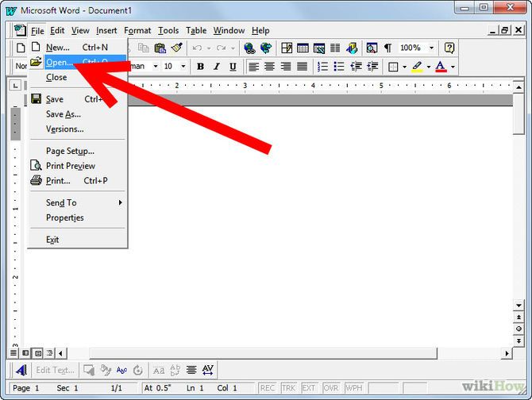The width and height of the screenshot is (532, 400).
Task: Click WordArt Same Letter Heights icon
Action: [159, 370]
